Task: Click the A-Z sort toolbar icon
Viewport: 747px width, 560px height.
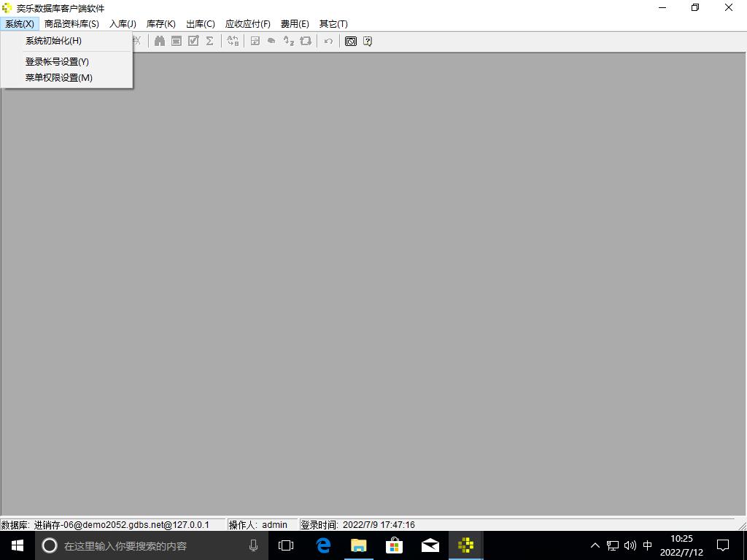Action: (x=289, y=42)
